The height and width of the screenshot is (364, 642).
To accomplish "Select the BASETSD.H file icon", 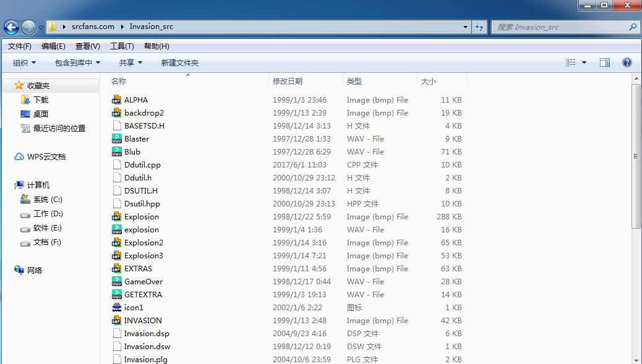I will pyautogui.click(x=117, y=126).
